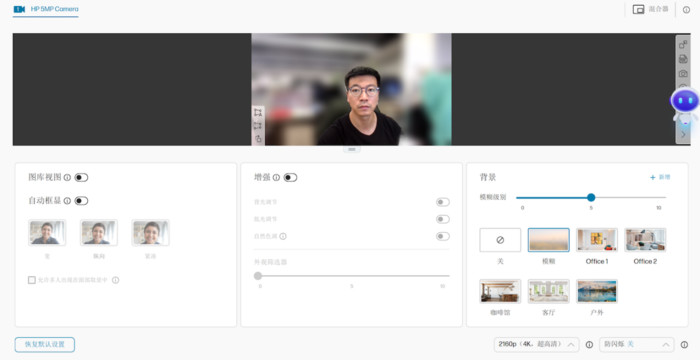Click the 新增 add background link

tap(660, 177)
